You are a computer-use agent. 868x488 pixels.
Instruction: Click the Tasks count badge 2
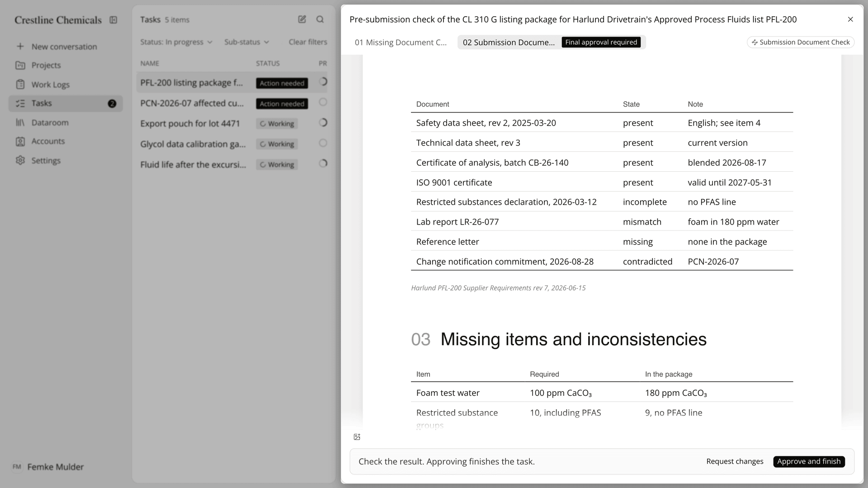112,103
